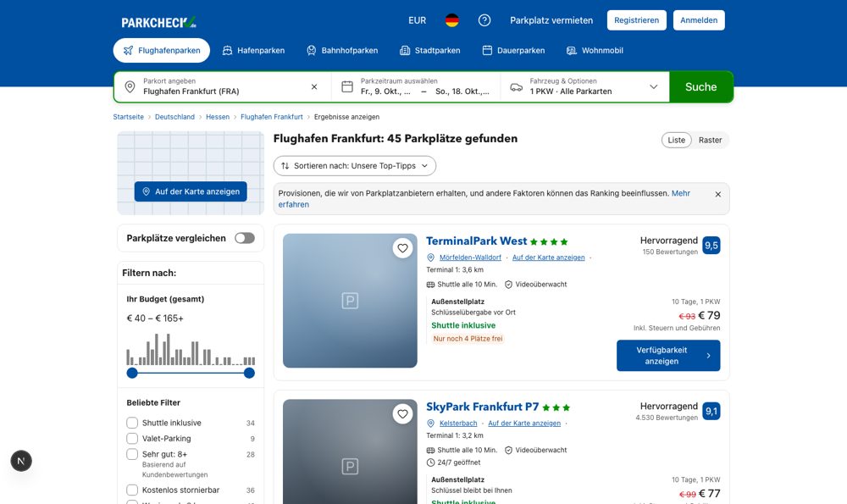Click the 9,5 rating badge
This screenshot has height=504, width=847.
[711, 246]
